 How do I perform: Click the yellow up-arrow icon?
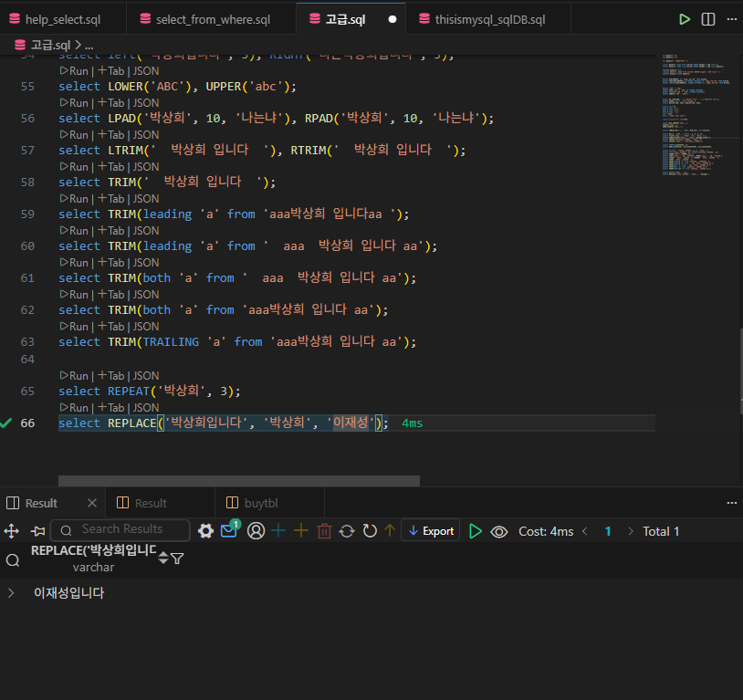tap(390, 531)
